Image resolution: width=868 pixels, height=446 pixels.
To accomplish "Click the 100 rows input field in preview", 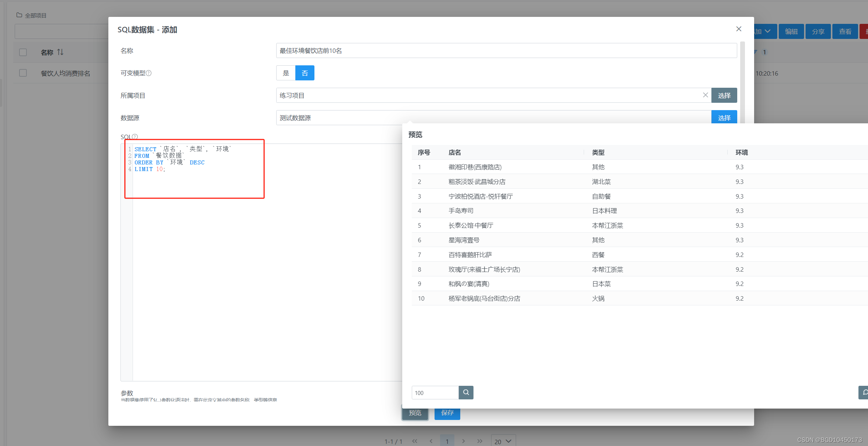I will click(x=435, y=392).
